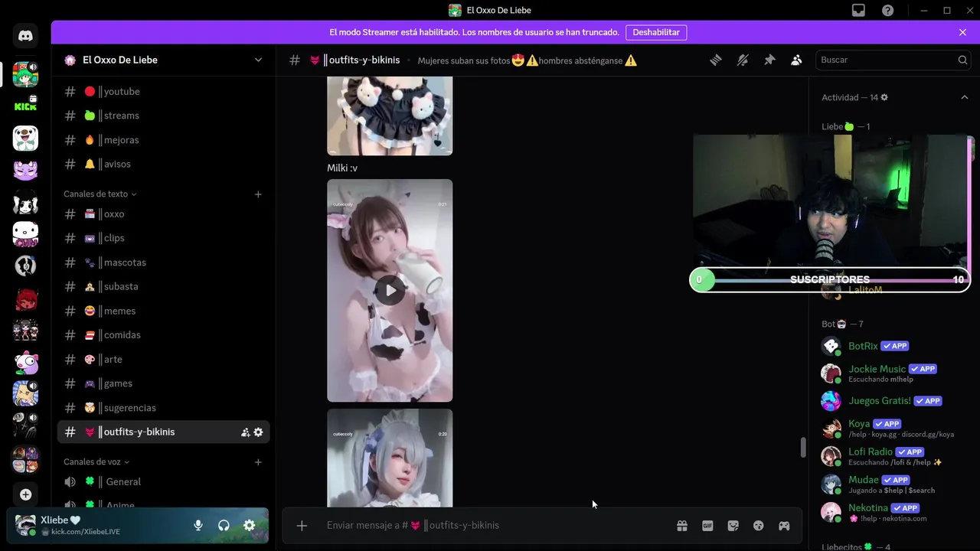Create invite for outfits-y-bikinis channel
This screenshot has height=551, width=980.
[x=245, y=432]
